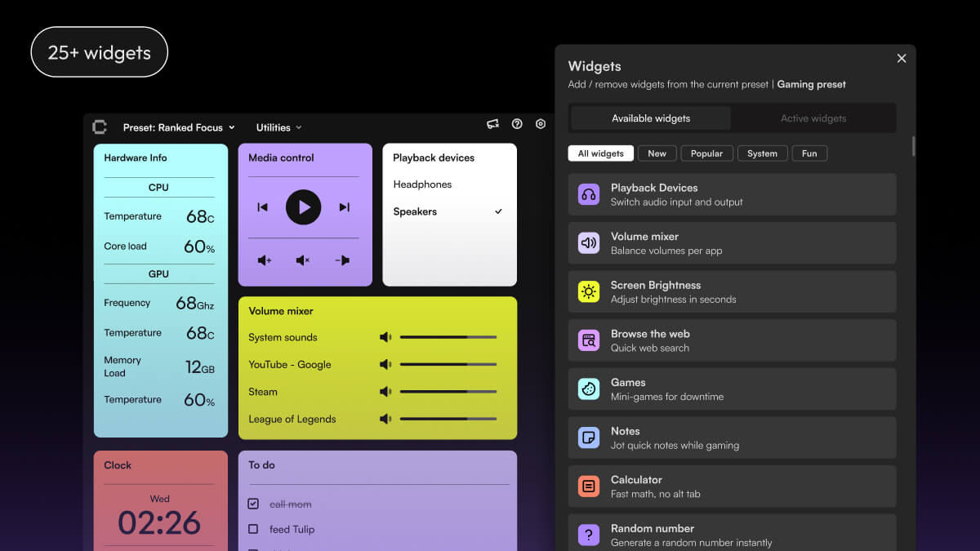
Task: Switch to Available widgets tab
Action: coord(651,118)
